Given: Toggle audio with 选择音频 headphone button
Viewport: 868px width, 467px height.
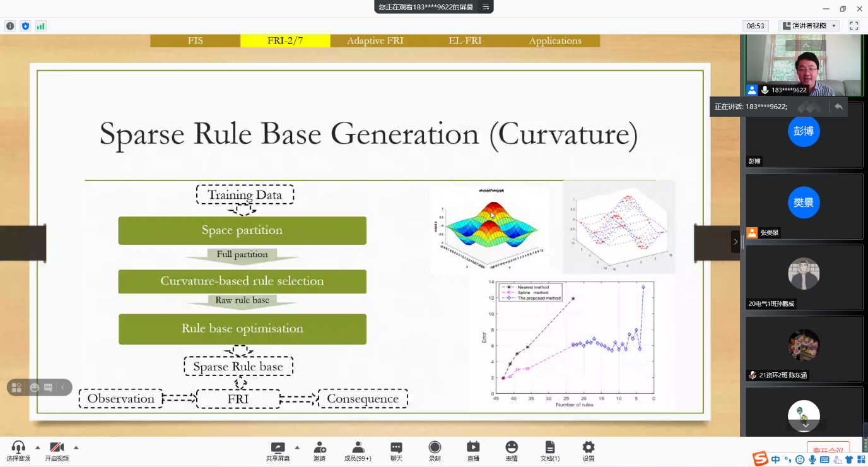Looking at the screenshot, I should (x=18, y=451).
